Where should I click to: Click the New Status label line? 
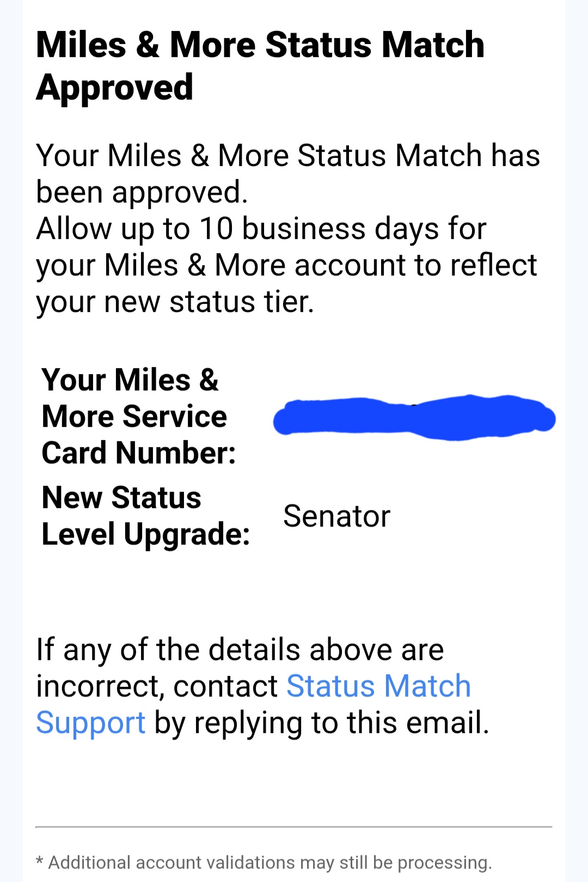[x=121, y=497]
